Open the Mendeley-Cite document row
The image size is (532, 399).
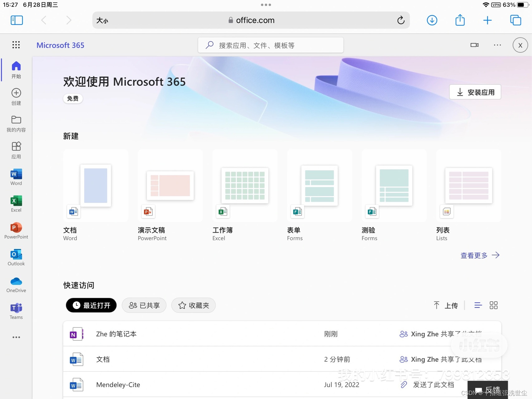(282, 385)
